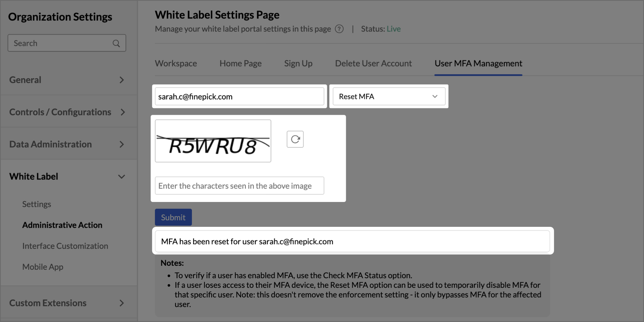Viewport: 644px width, 322px height.
Task: Click the search magnifier icon in sidebar
Action: (x=116, y=43)
